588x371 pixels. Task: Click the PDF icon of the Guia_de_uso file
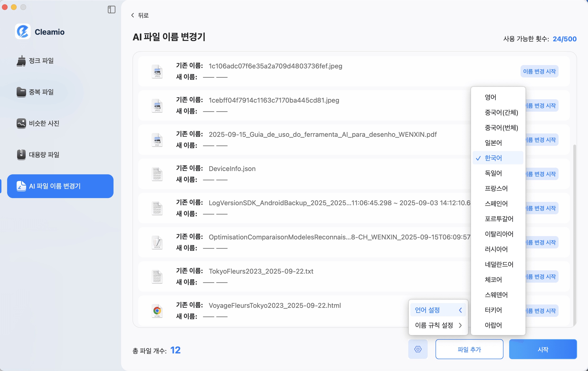[157, 139]
